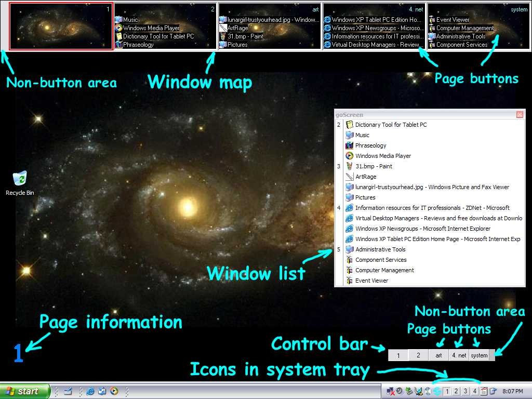The width and height of the screenshot is (532, 399).
Task: Click the system page button on control bar
Action: click(x=479, y=355)
